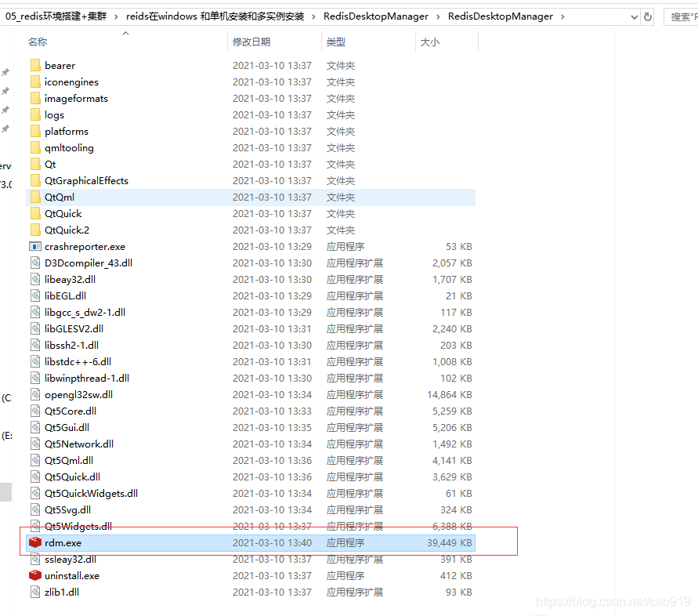
Task: Click date 2021-03-10 13:40 of rdm.exe
Action: pos(272,543)
